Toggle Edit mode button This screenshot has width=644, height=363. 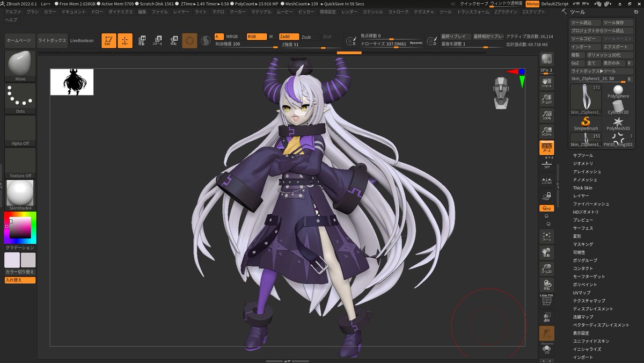pyautogui.click(x=109, y=40)
